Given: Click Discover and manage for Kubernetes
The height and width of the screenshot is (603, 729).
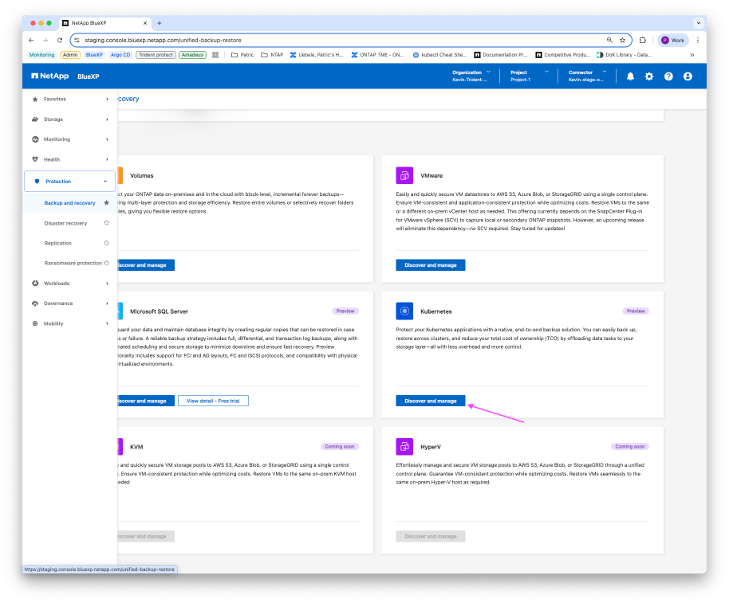Looking at the screenshot, I should [431, 401].
